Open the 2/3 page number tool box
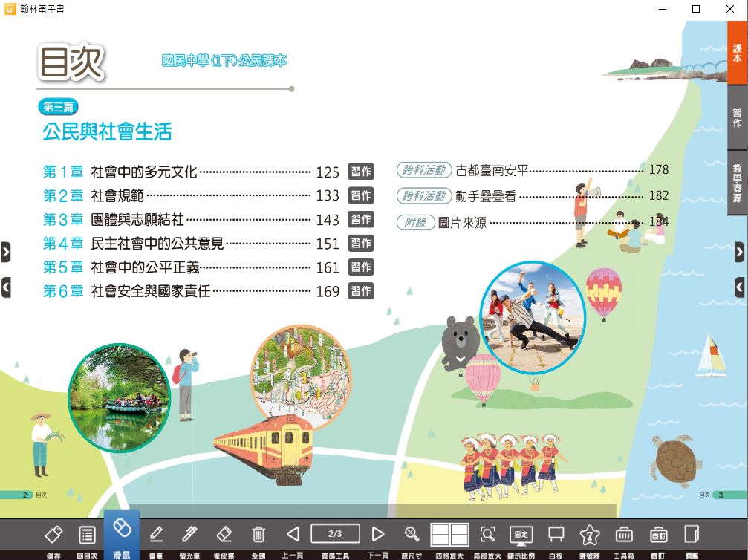 tap(335, 534)
